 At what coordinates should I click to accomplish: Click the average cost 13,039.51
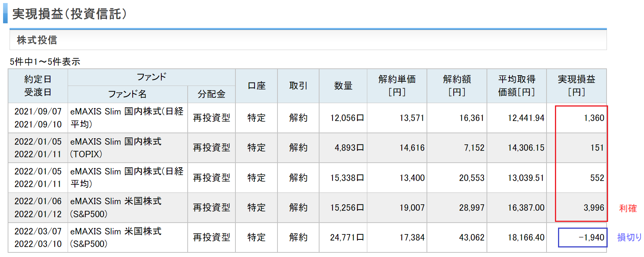pos(526,178)
